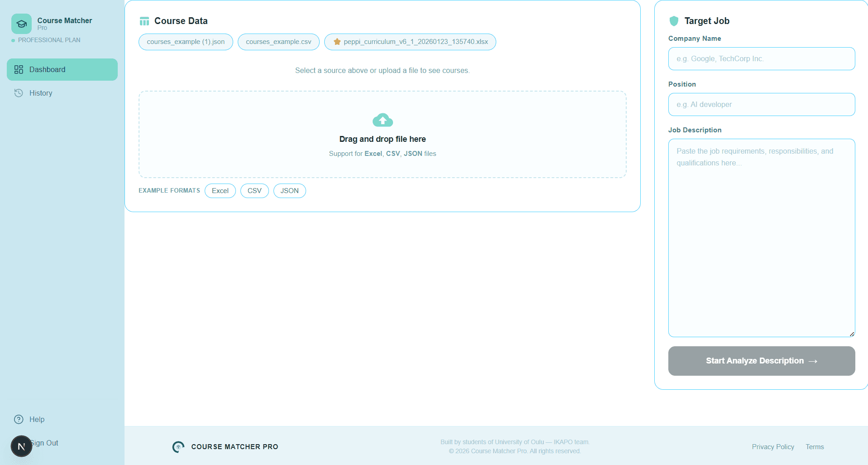Screen dimensions: 868x465
Task: Click the footer Course Matcher Pro logo icon
Action: pos(178,447)
